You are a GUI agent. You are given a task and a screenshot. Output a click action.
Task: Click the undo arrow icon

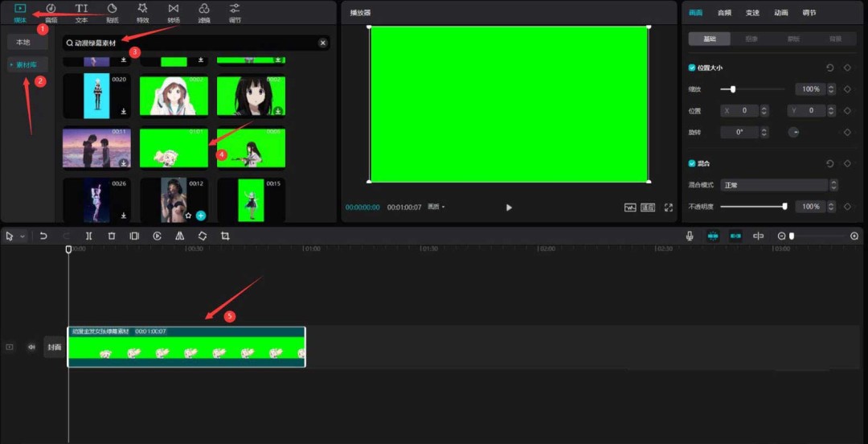(43, 236)
